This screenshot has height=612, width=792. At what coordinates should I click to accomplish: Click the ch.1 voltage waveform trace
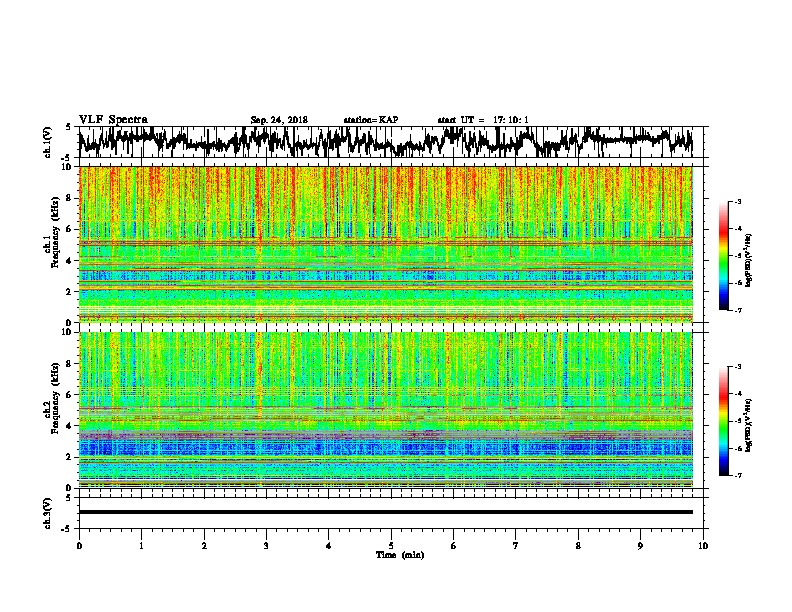(385, 142)
